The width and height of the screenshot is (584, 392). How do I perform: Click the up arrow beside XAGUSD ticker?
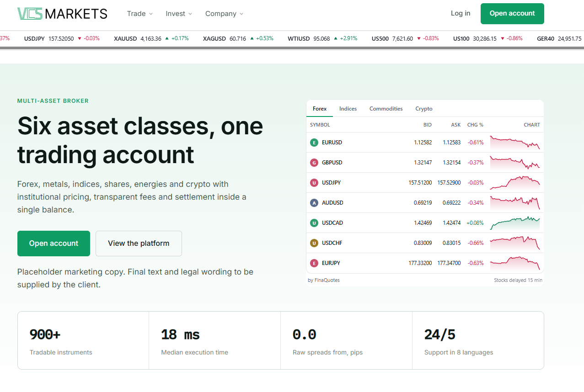coord(252,39)
